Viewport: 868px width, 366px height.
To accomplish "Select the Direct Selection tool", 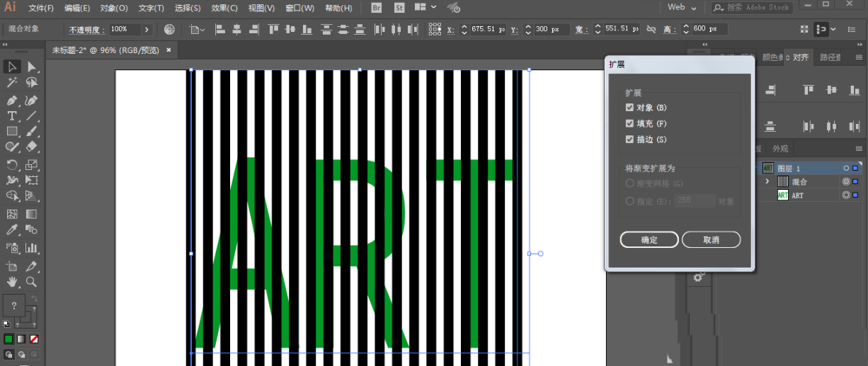I will click(x=31, y=67).
